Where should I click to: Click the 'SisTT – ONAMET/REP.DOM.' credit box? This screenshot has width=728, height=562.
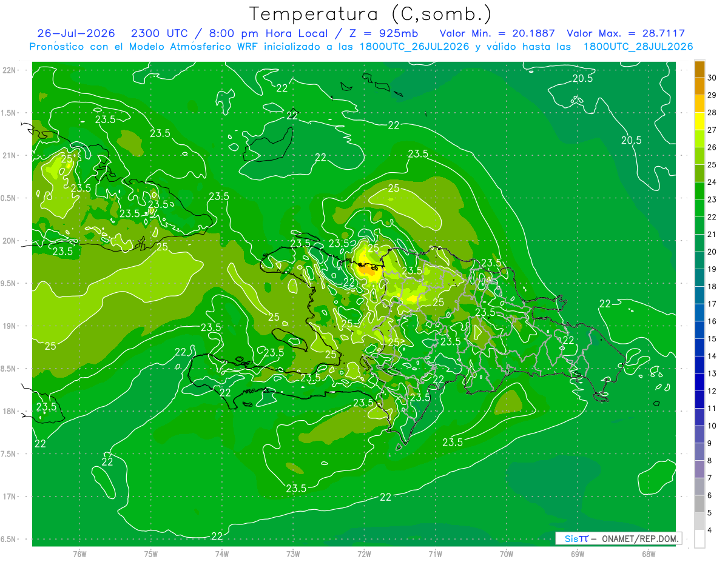click(618, 538)
